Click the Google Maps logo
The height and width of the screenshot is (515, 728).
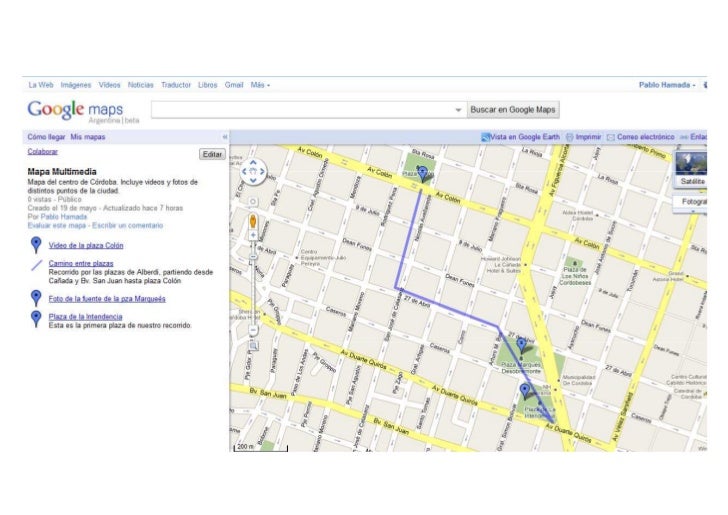[x=75, y=111]
